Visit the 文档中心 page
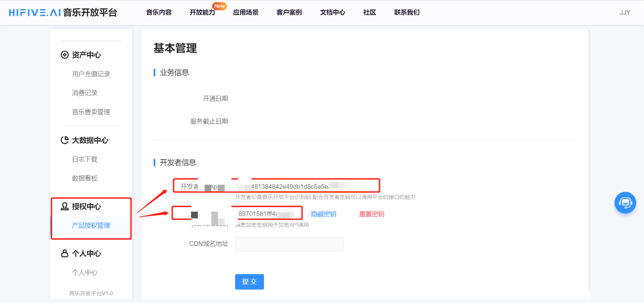Image resolution: width=644 pixels, height=303 pixels. point(332,12)
